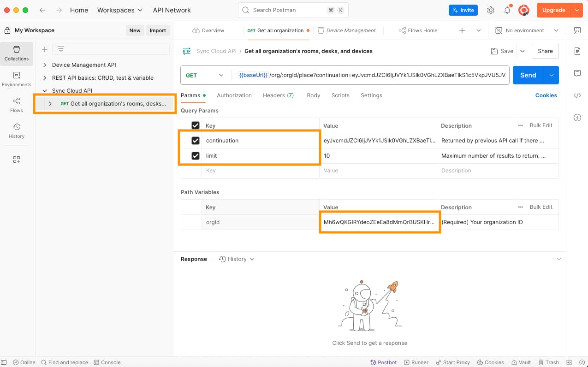Go to Home in the top bar
Screen dimensions: 588x367
pos(79,10)
